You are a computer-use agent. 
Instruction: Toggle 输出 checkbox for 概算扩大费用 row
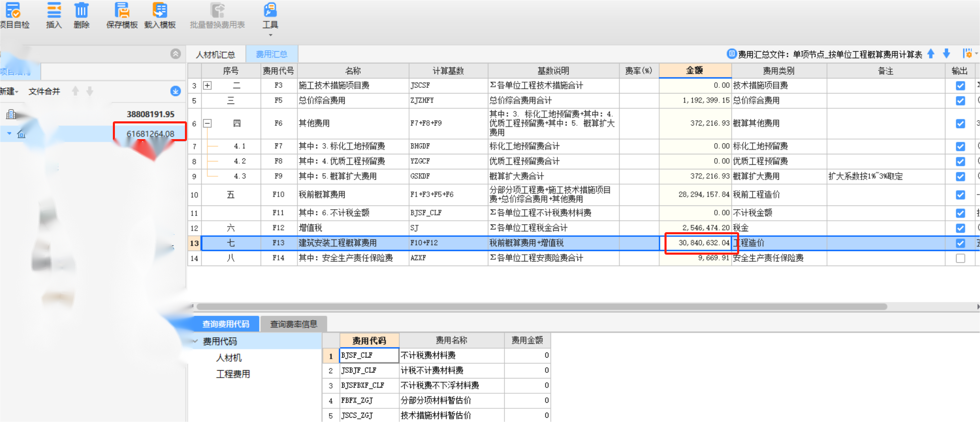tap(960, 176)
